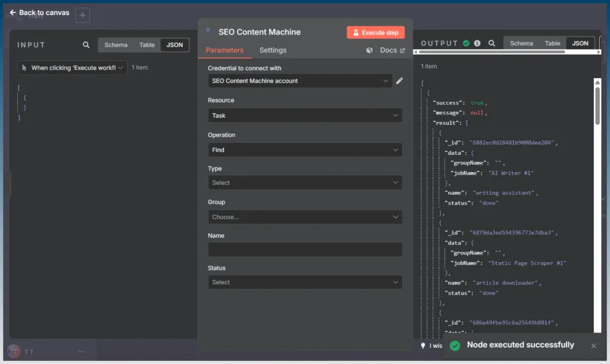Open the Settings tab
This screenshot has width=610, height=364.
[273, 50]
